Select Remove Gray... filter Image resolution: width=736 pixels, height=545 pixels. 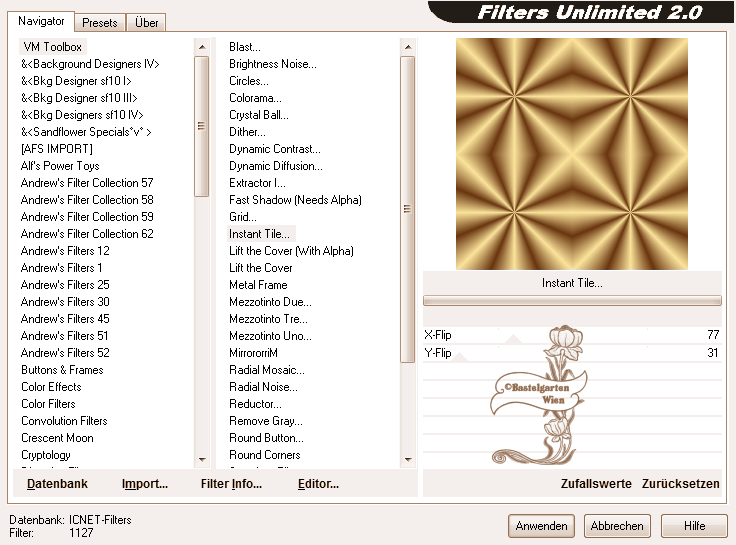point(266,421)
